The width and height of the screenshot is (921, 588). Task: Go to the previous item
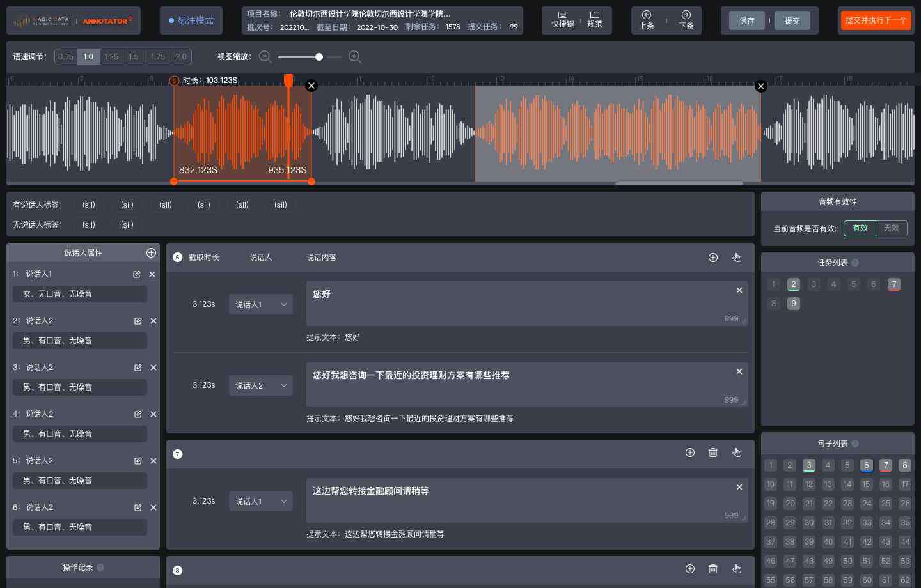point(647,20)
